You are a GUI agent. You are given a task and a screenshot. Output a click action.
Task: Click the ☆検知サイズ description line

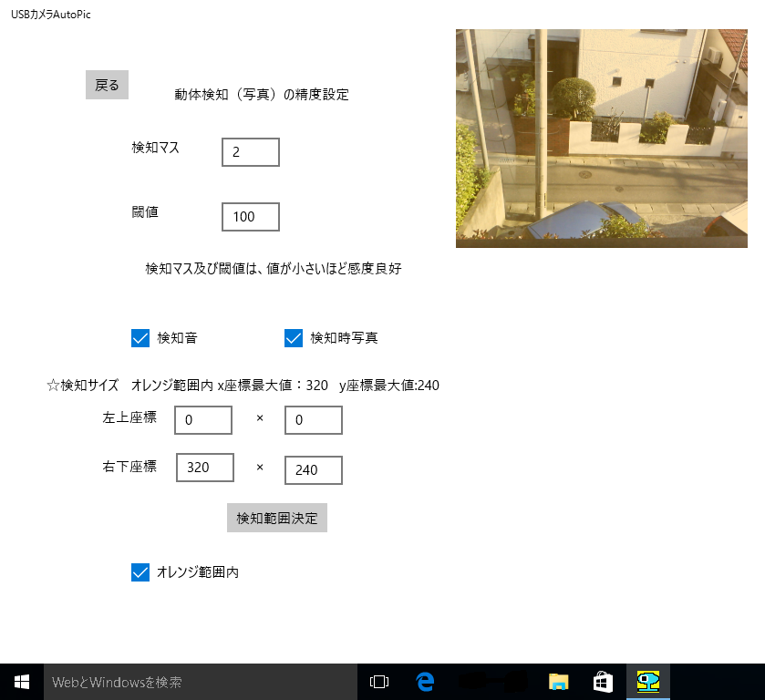pyautogui.click(x=243, y=386)
